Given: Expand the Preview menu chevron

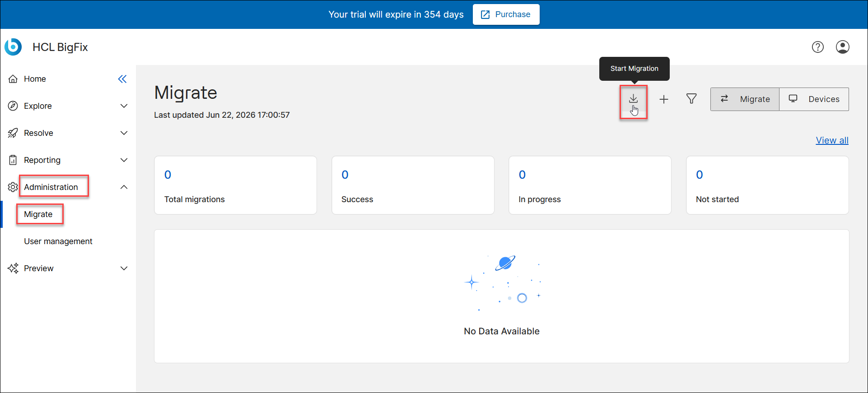Looking at the screenshot, I should (x=124, y=268).
